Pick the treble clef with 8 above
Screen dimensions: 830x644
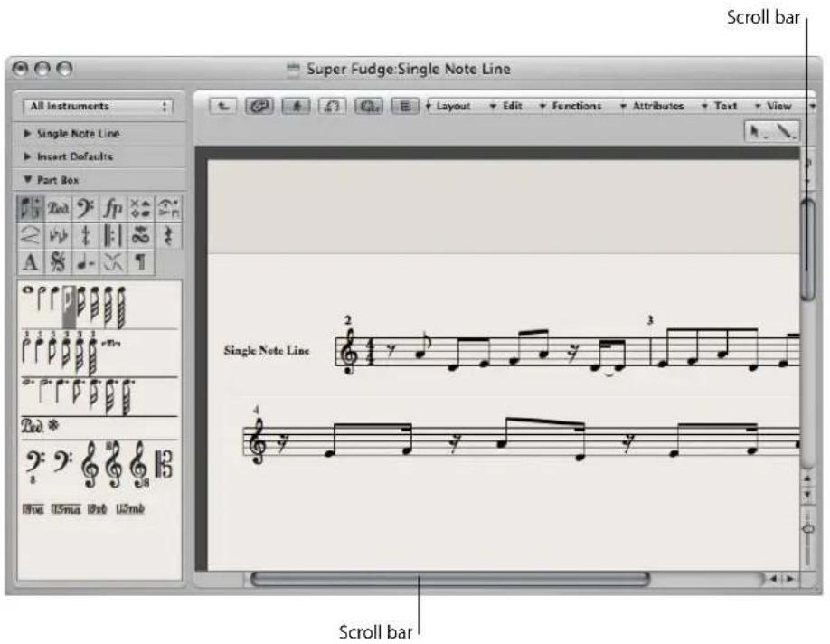coord(114,465)
